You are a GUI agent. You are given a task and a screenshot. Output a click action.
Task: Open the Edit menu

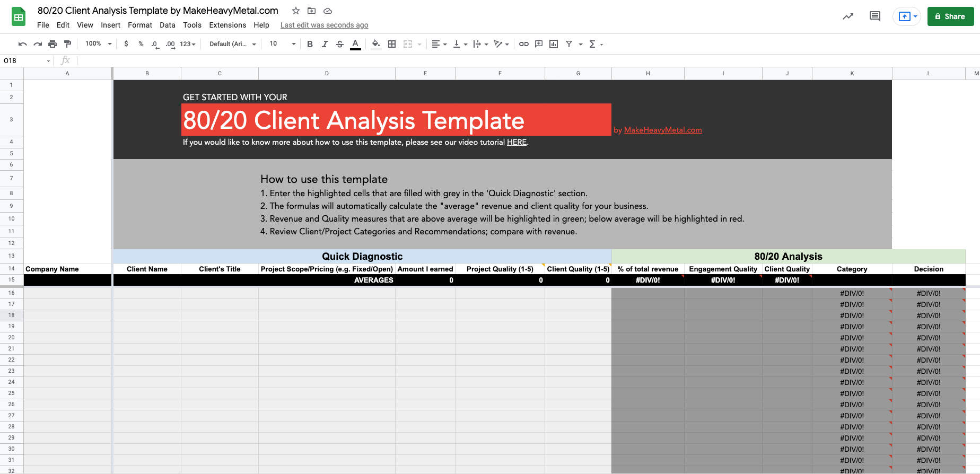(x=63, y=25)
